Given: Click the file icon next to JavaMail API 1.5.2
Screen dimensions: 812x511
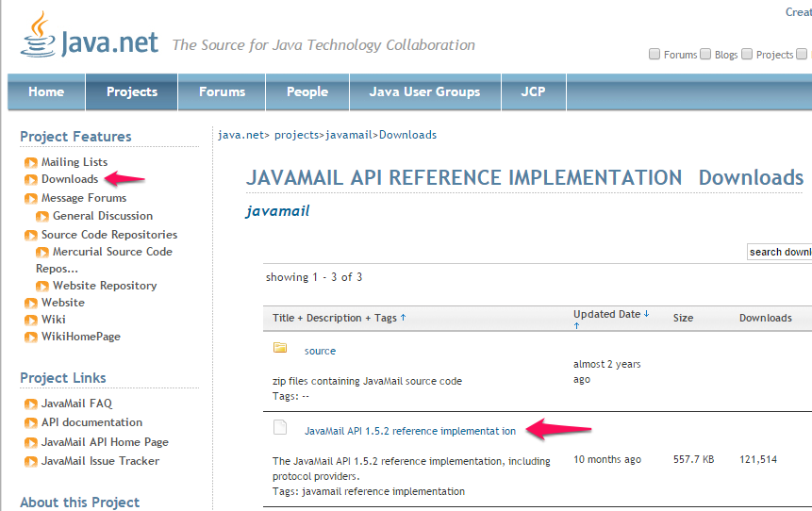Looking at the screenshot, I should tap(280, 427).
